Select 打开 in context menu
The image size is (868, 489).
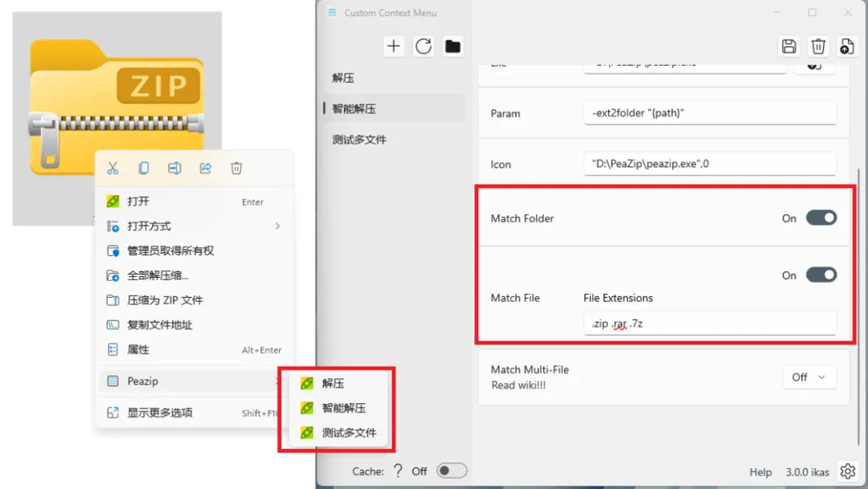[195, 202]
